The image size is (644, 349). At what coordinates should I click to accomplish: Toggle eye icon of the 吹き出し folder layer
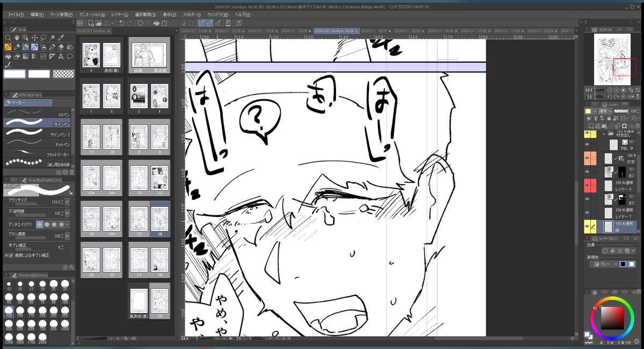(587, 134)
